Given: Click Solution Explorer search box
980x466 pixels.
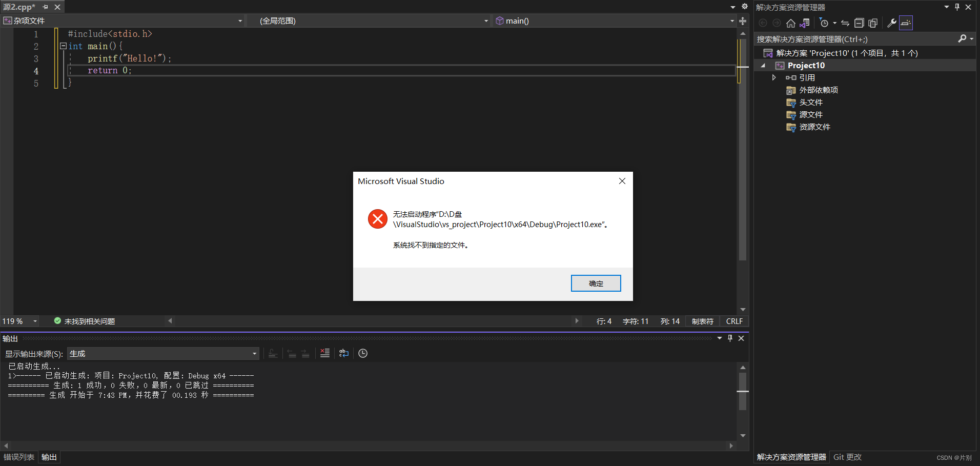Looking at the screenshot, I should 856,39.
